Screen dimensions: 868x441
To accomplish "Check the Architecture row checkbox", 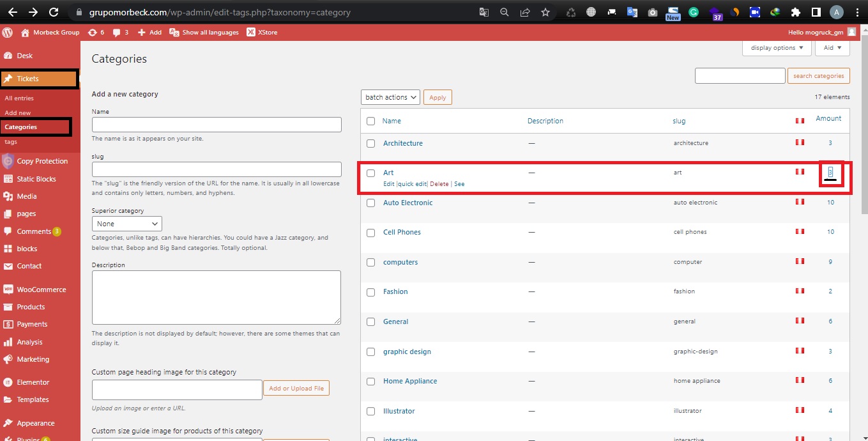I will click(370, 144).
